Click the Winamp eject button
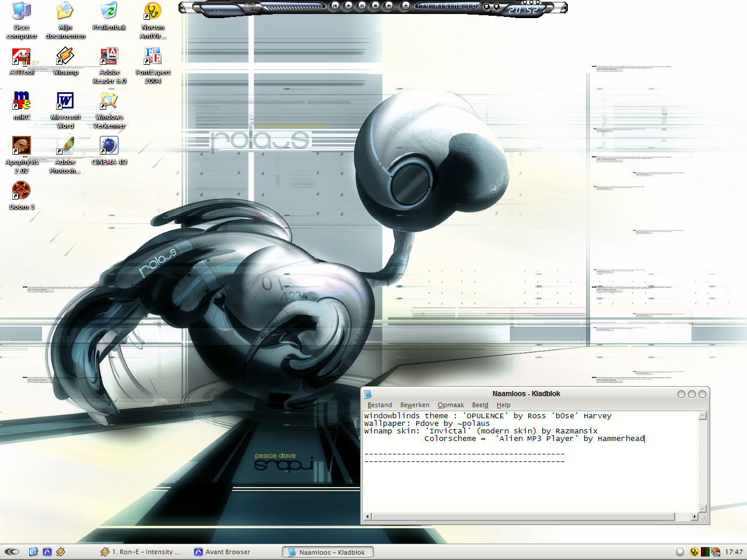Image resolution: width=747 pixels, height=560 pixels. coord(406,6)
